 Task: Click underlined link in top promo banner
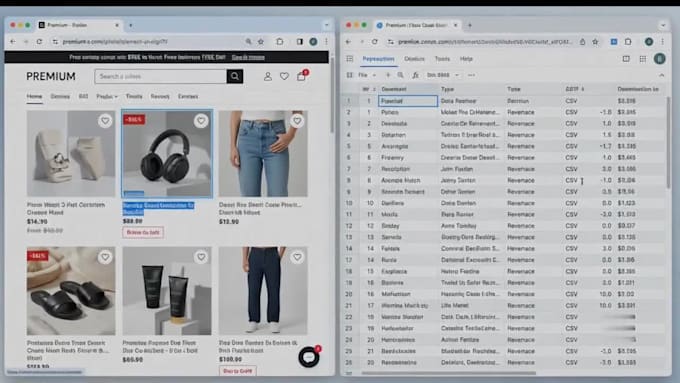(248, 57)
